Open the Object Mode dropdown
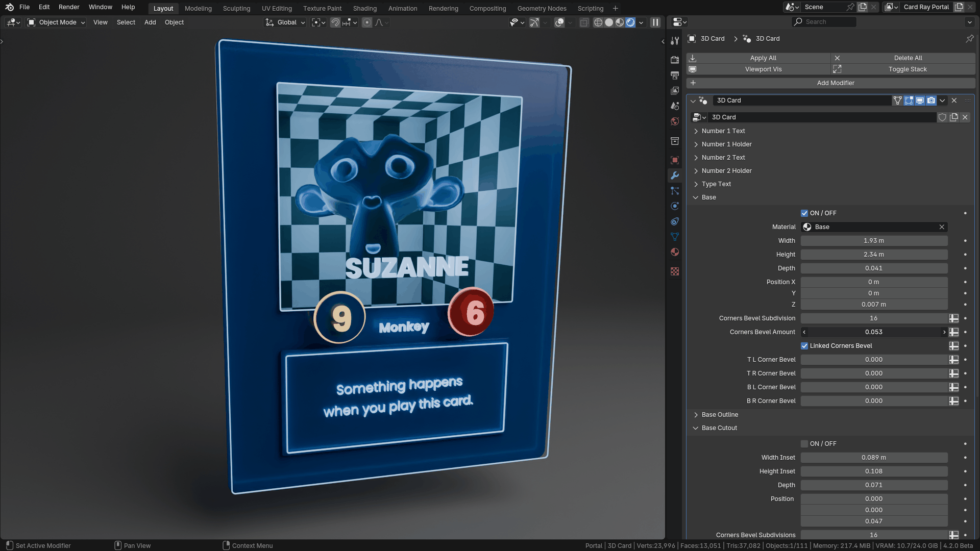Screen dimensions: 980x551 56,22
